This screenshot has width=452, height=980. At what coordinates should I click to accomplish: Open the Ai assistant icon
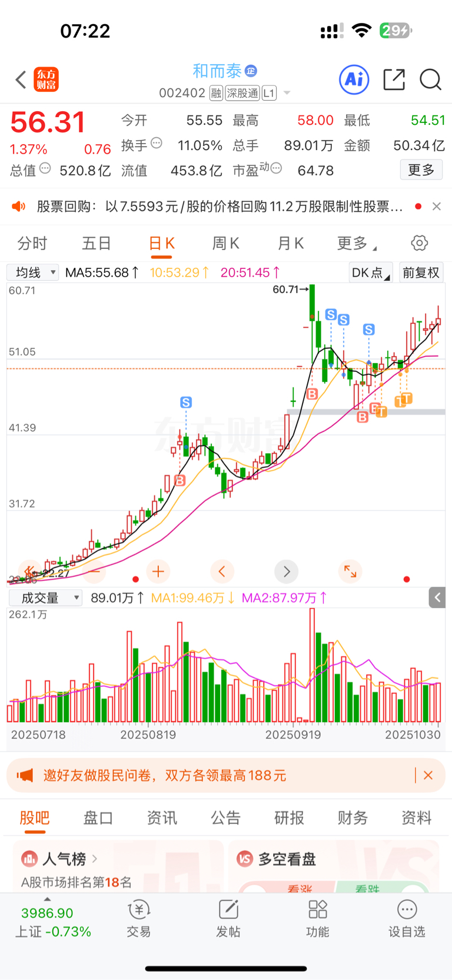pos(354,79)
